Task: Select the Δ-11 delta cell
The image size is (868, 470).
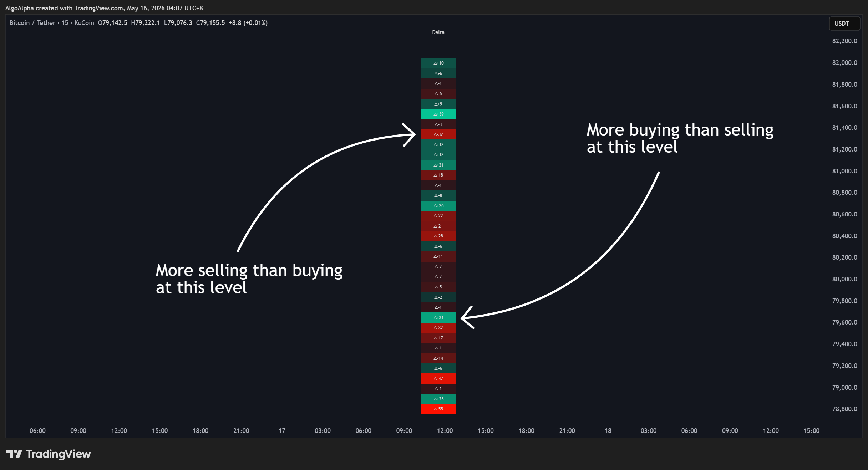Action: tap(438, 256)
